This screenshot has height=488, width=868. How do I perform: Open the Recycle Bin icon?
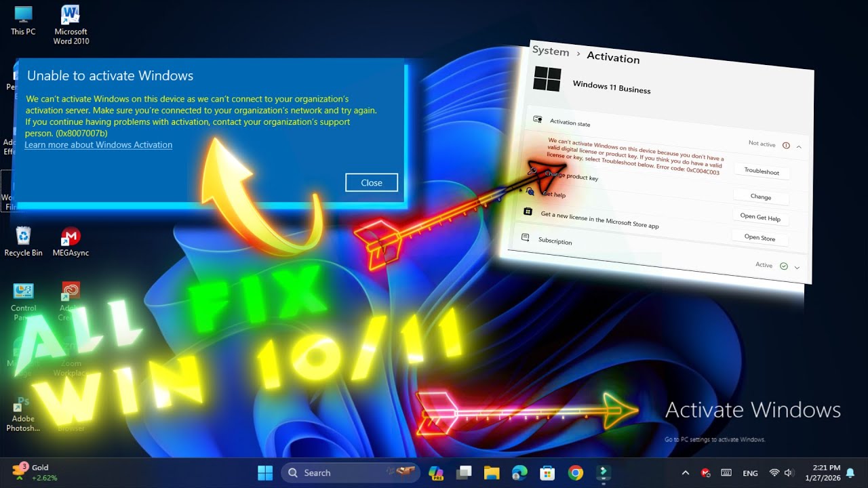pyautogui.click(x=23, y=242)
